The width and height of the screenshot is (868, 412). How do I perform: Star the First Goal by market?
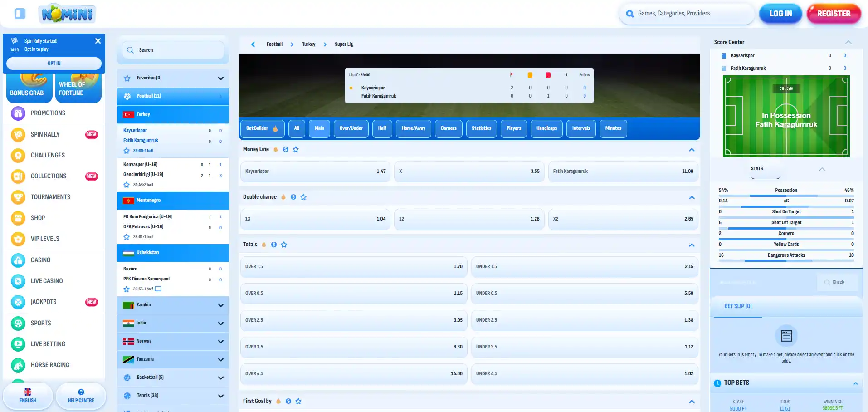click(298, 401)
